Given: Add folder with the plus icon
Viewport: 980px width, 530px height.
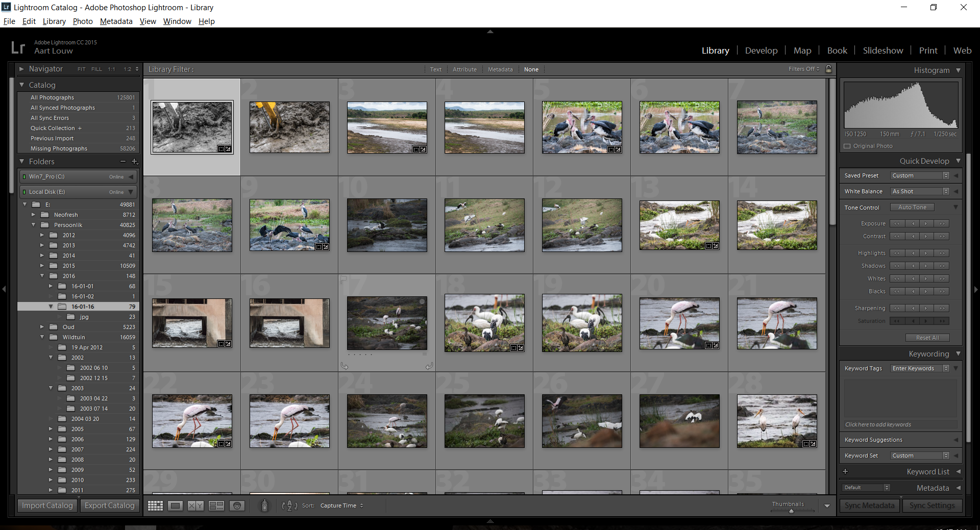Looking at the screenshot, I should [x=135, y=161].
